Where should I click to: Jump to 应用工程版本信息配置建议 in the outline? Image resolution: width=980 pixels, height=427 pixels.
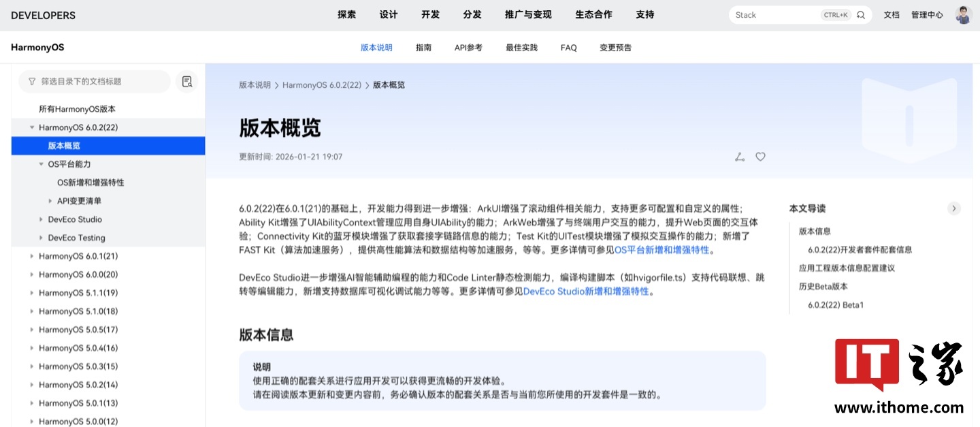pos(847,268)
